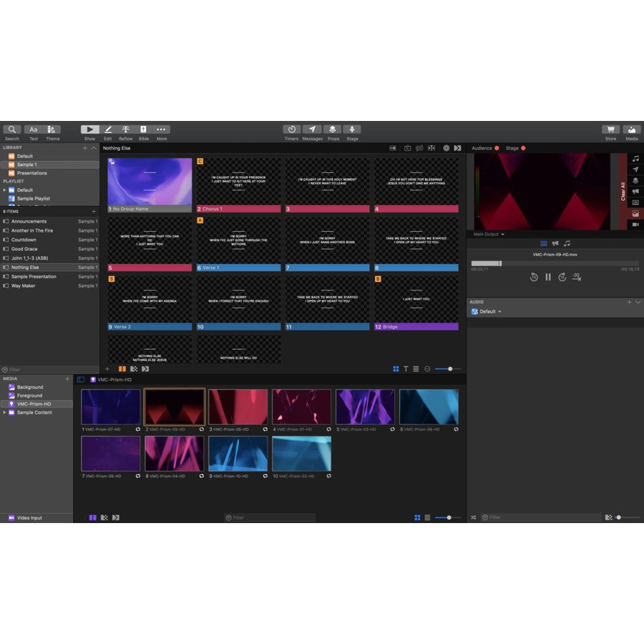This screenshot has width=644, height=644.
Task: Open the Store cart icon
Action: (610, 130)
